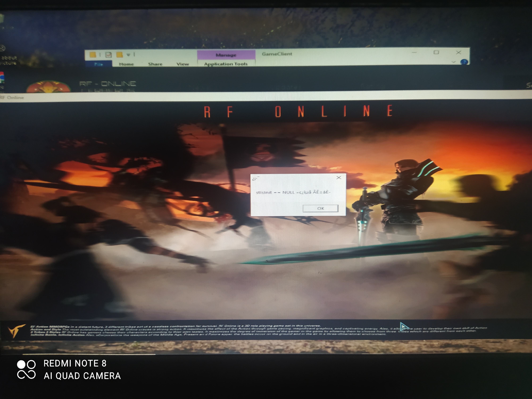Image resolution: width=532 pixels, height=399 pixels.
Task: Click the Properties checkmark quick access icon
Action: 109,55
